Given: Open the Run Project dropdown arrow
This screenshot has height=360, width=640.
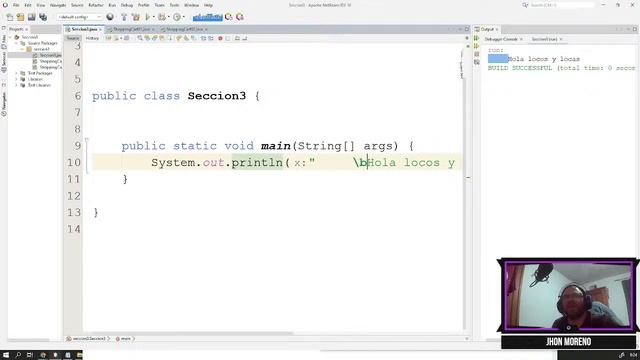Looking at the screenshot, I should pyautogui.click(x=154, y=17).
